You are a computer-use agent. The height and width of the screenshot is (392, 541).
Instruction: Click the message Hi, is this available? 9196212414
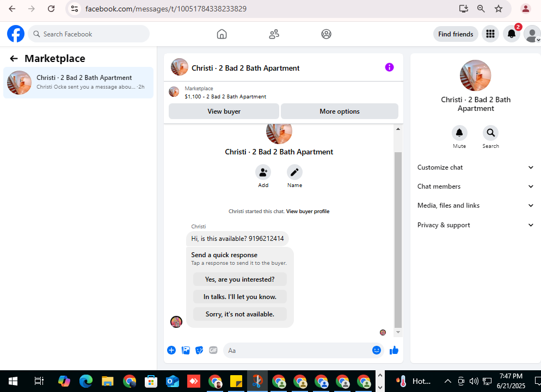237,239
